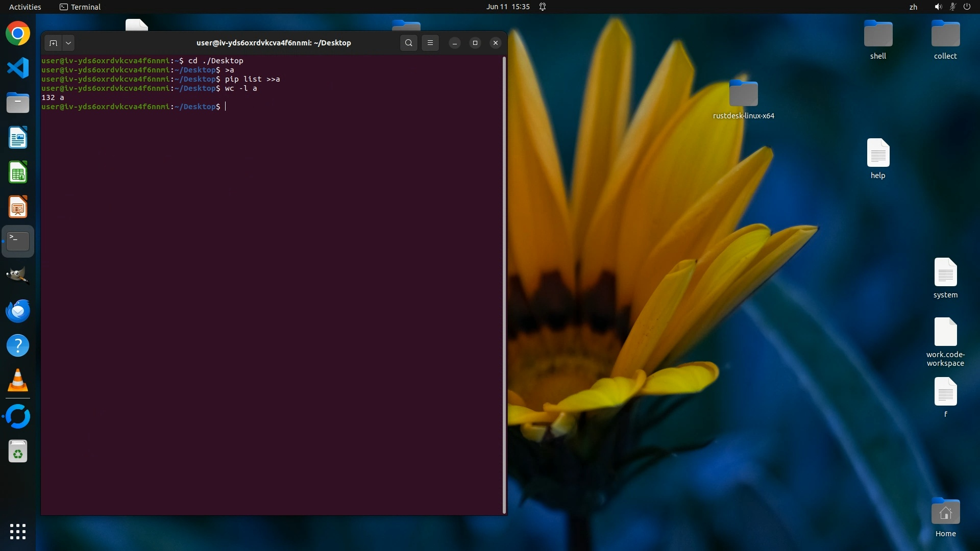The height and width of the screenshot is (551, 980).
Task: Open LibreOffice Calc from the dock
Action: (18, 172)
